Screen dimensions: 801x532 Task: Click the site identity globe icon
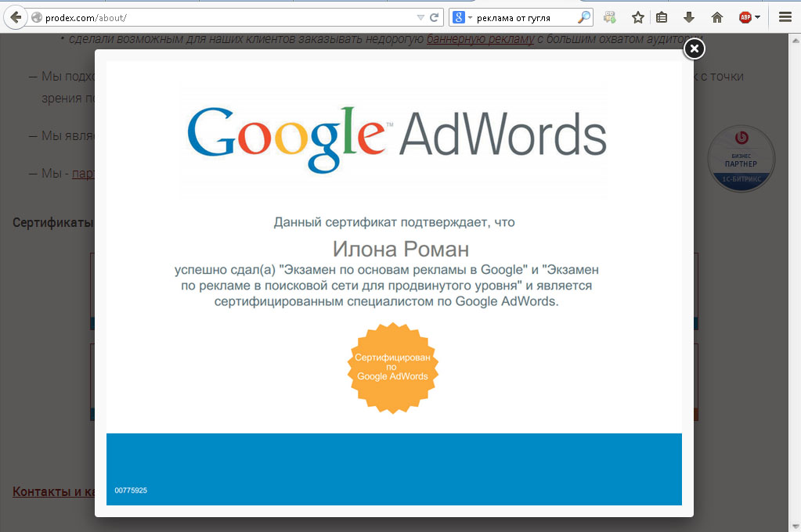(x=37, y=18)
